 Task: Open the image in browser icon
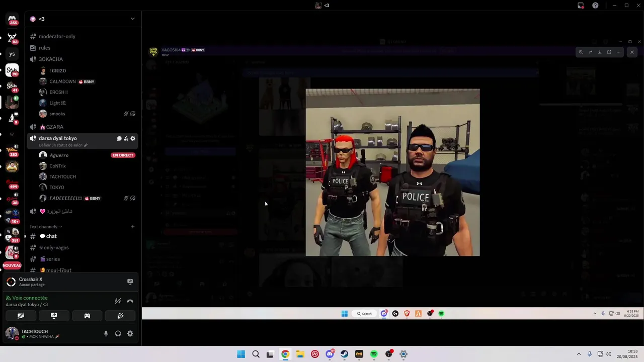pyautogui.click(x=609, y=52)
